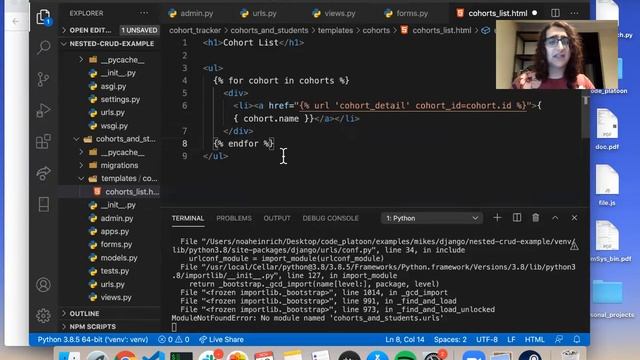640x360 pixels.
Task: Go to line via Ln 8, Col 14
Action: pyautogui.click(x=404, y=340)
